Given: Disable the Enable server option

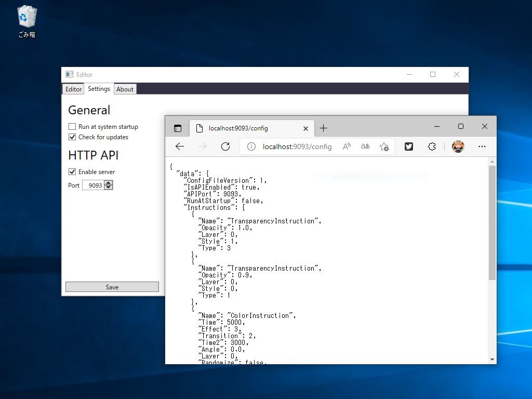Looking at the screenshot, I should click(71, 171).
